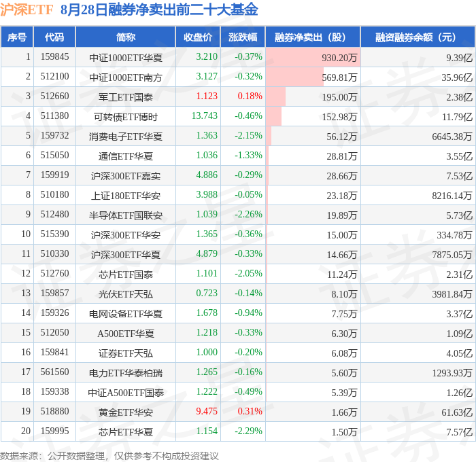This screenshot has height=462, width=476.
Task: Select the 简称 column header
Action: click(125, 37)
